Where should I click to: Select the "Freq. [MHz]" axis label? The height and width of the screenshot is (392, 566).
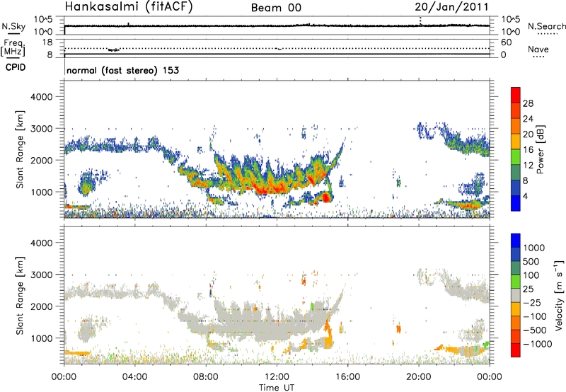[x=13, y=48]
